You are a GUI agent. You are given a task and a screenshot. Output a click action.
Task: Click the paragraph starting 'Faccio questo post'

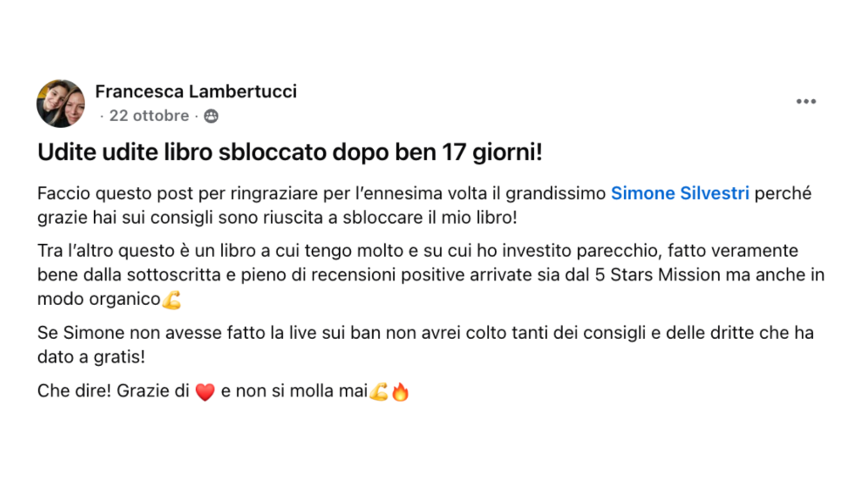pos(322,193)
